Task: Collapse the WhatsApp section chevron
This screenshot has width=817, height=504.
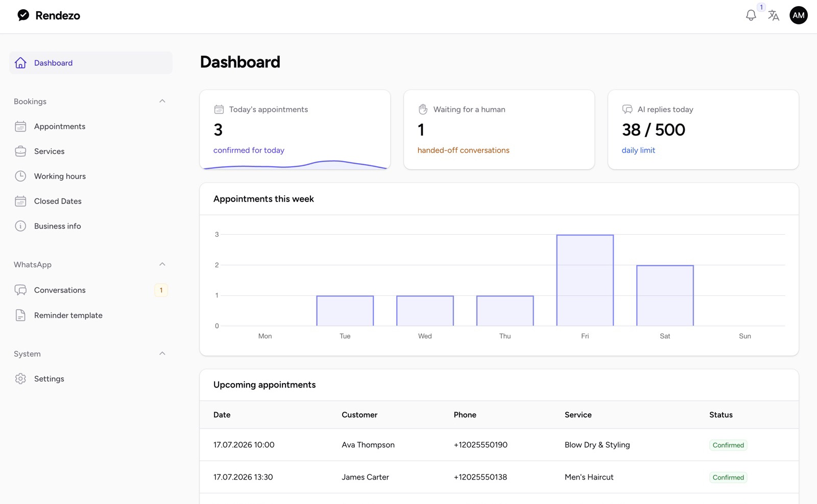Action: point(162,264)
